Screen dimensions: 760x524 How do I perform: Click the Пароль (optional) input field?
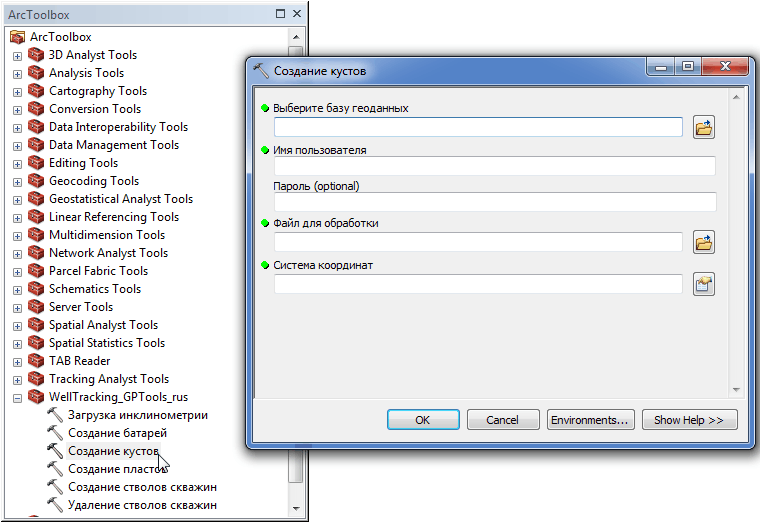495,202
